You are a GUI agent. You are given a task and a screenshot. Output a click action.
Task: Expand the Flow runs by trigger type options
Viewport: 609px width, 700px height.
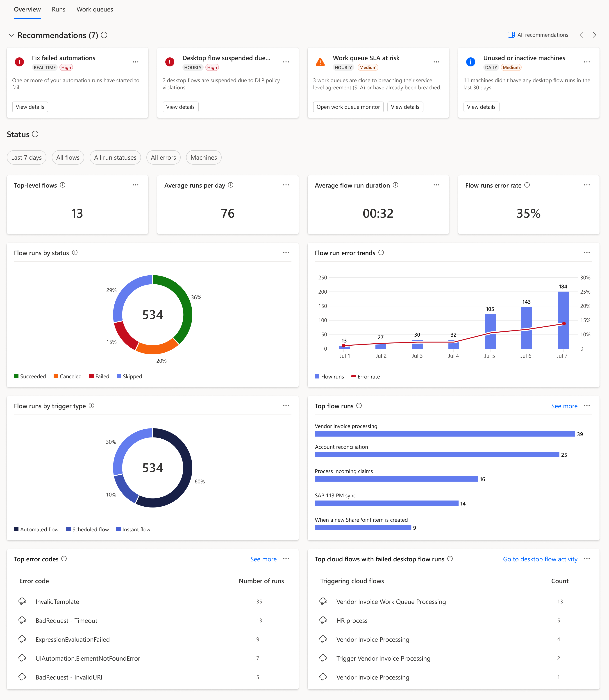286,405
